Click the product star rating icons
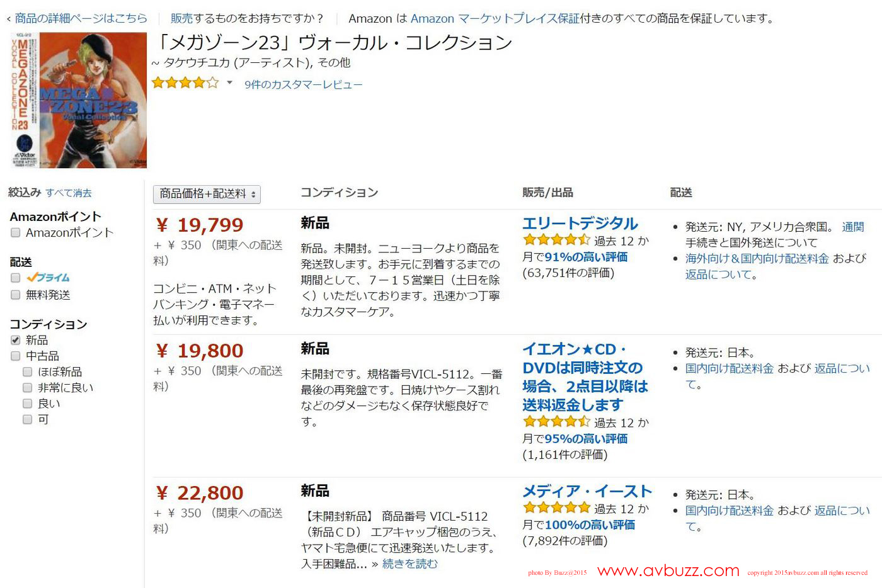Screen dimensions: 882x588 pos(185,82)
